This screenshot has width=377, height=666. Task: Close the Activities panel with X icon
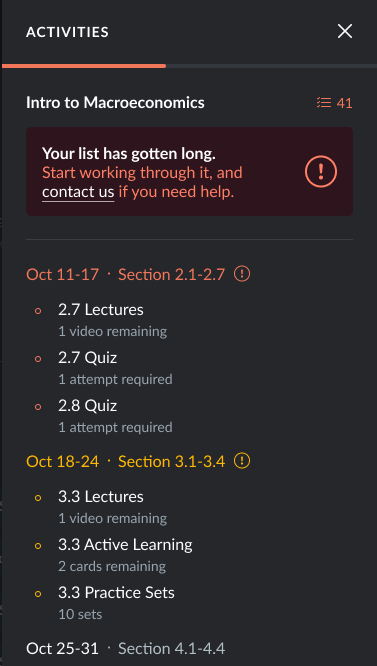tap(345, 31)
